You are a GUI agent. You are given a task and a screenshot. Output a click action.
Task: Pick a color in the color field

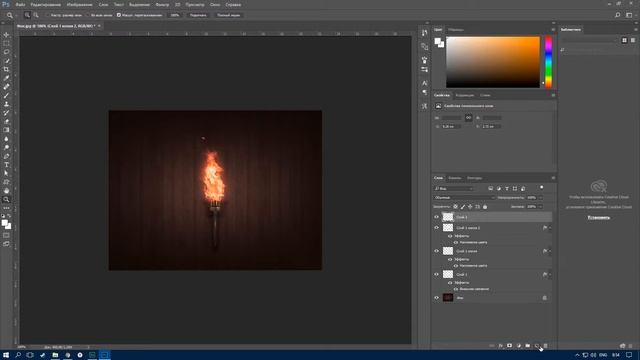[493, 62]
